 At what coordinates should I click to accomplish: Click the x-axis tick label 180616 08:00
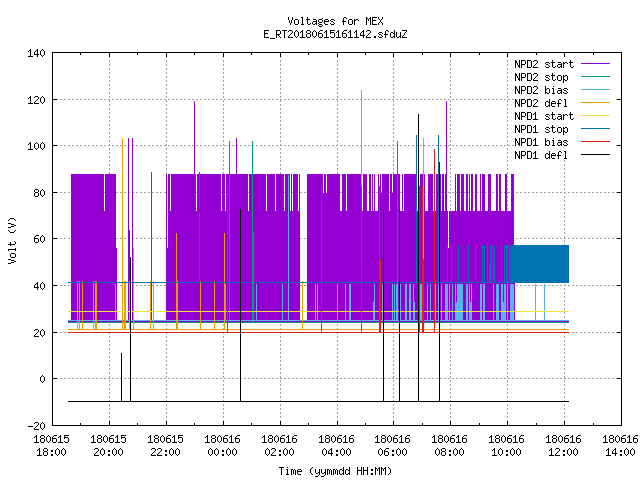coord(449,446)
